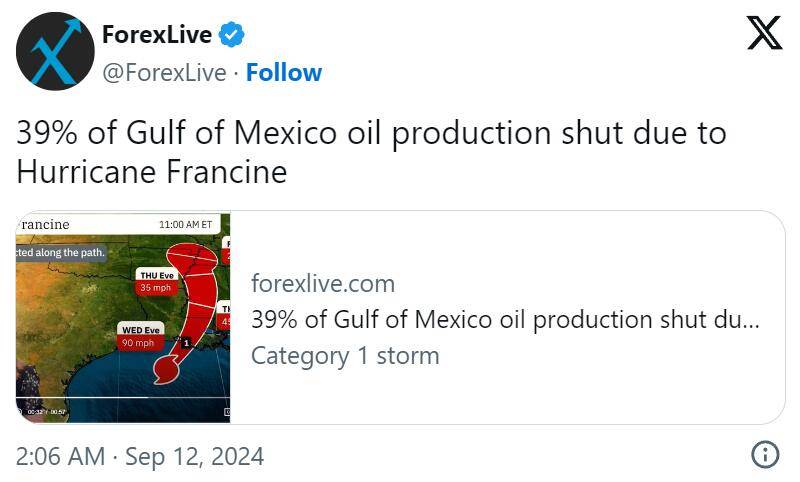Open the truncated article headline in the card
This screenshot has width=800, height=482.
pos(505,320)
